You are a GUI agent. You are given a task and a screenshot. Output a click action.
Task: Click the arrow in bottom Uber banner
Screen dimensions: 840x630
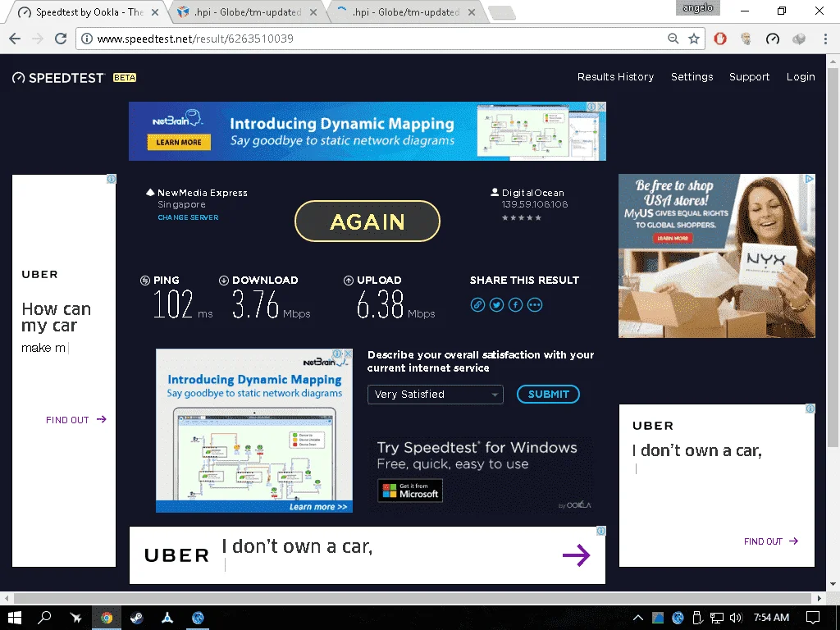[x=577, y=555]
